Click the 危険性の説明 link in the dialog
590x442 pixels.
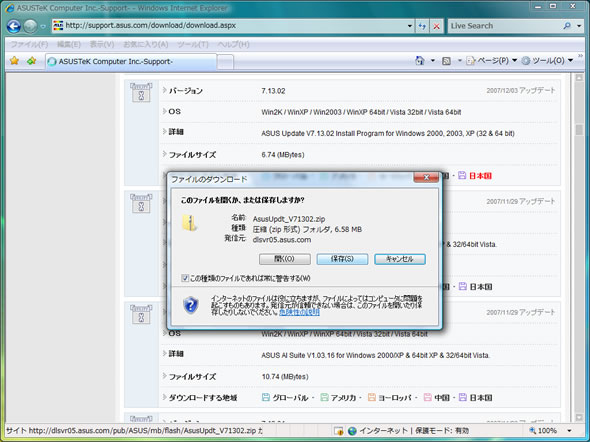pyautogui.click(x=299, y=312)
